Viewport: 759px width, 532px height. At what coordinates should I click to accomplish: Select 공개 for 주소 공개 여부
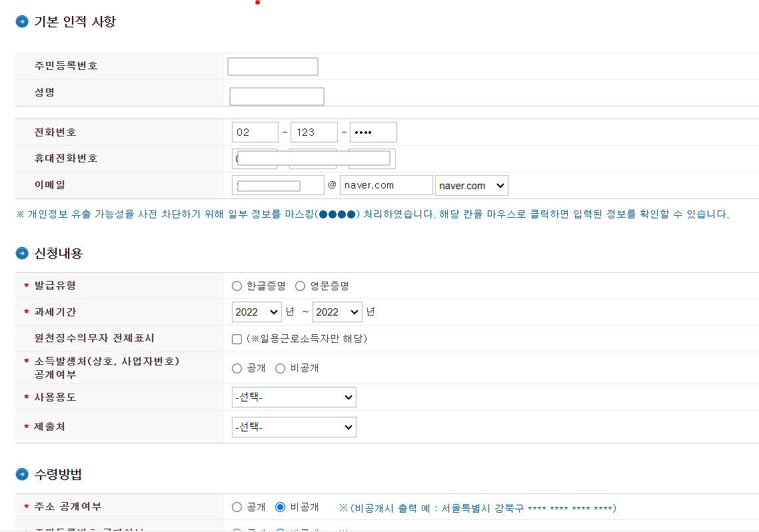coord(237,508)
